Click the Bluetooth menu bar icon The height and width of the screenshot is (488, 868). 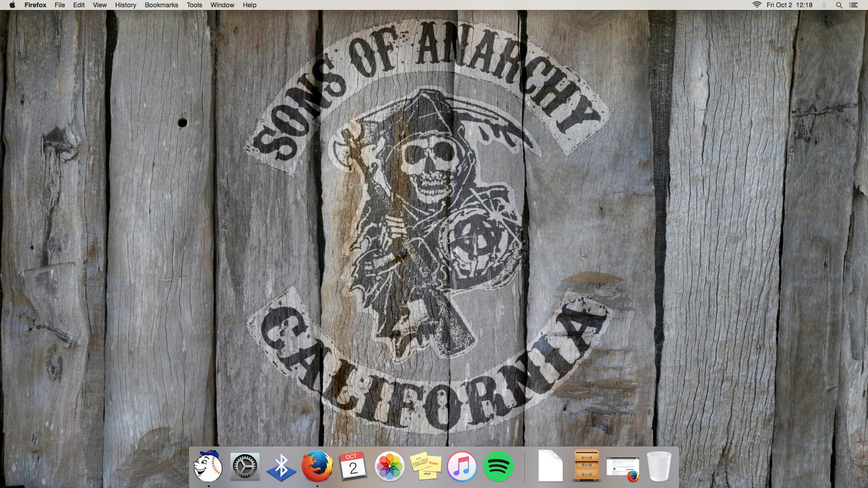click(824, 5)
